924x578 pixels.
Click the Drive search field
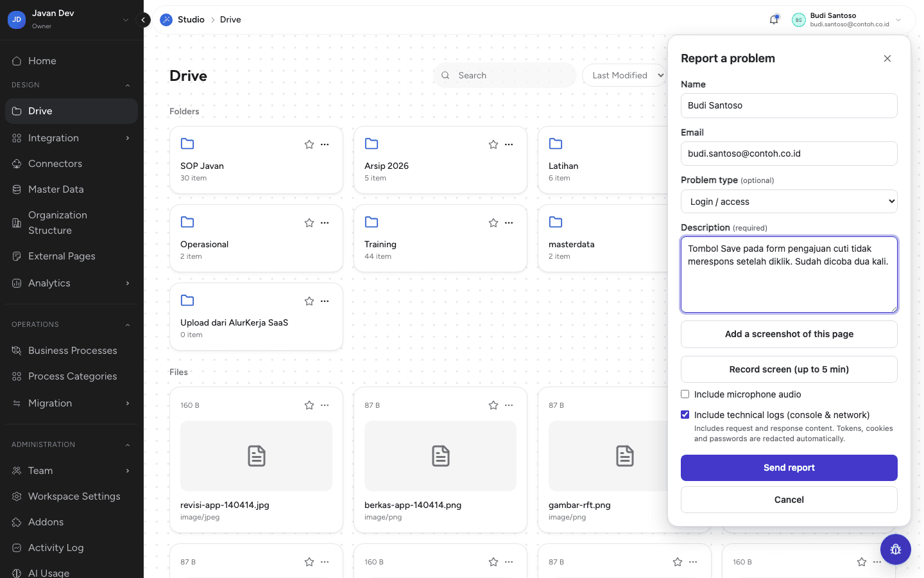[x=505, y=75]
